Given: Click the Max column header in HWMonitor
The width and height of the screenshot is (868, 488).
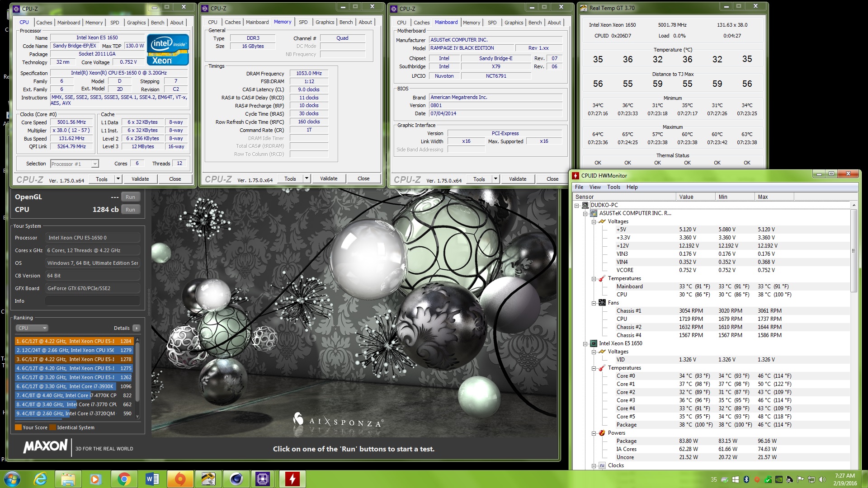Looking at the screenshot, I should pos(774,197).
